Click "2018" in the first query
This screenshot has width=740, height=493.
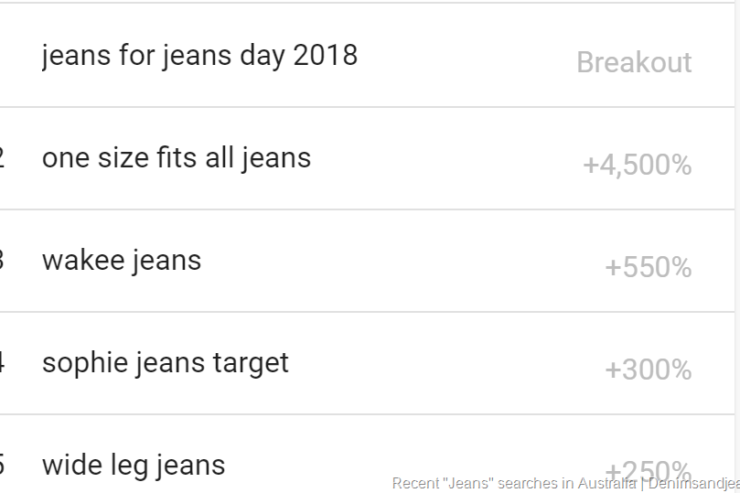pos(325,54)
